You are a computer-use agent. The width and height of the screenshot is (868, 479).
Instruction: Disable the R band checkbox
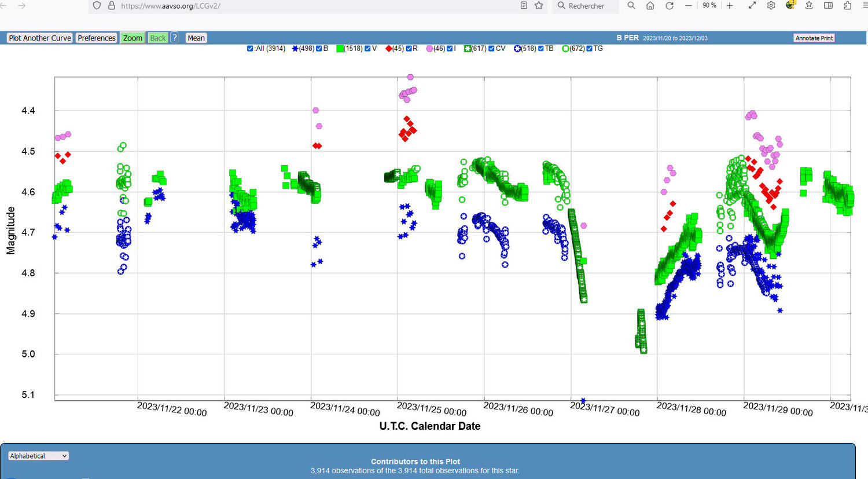[409, 49]
